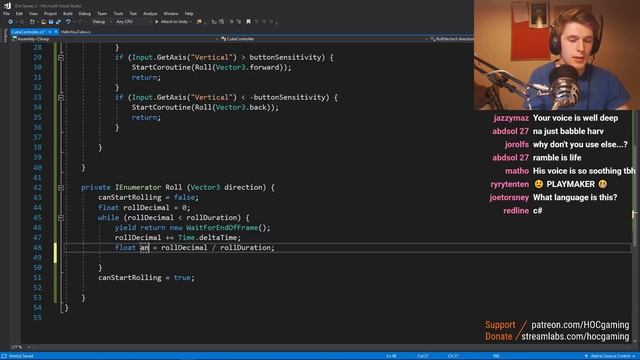Open the File menu

coord(6,13)
